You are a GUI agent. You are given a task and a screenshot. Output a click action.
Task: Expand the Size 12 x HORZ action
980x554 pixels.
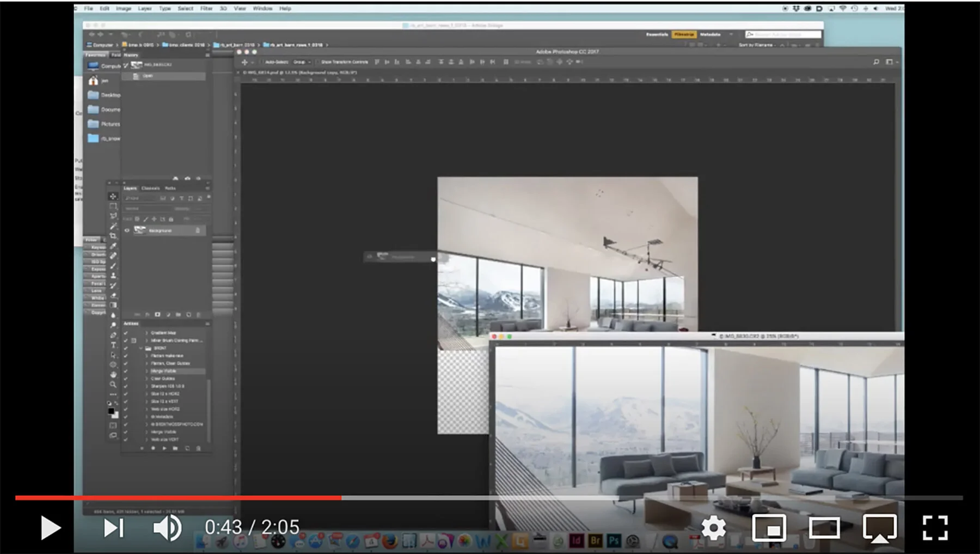click(147, 394)
